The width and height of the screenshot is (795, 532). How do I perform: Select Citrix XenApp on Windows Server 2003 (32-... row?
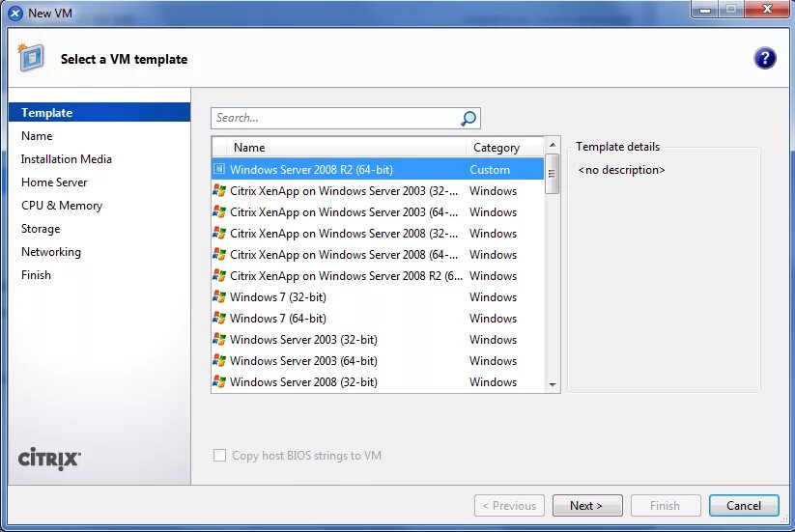point(378,191)
